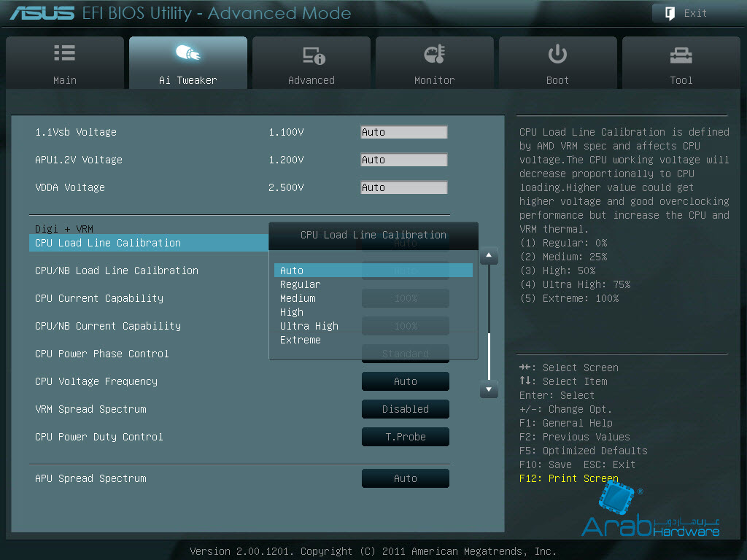
Task: Select the CPU Load Line Calibration row
Action: pos(149,243)
